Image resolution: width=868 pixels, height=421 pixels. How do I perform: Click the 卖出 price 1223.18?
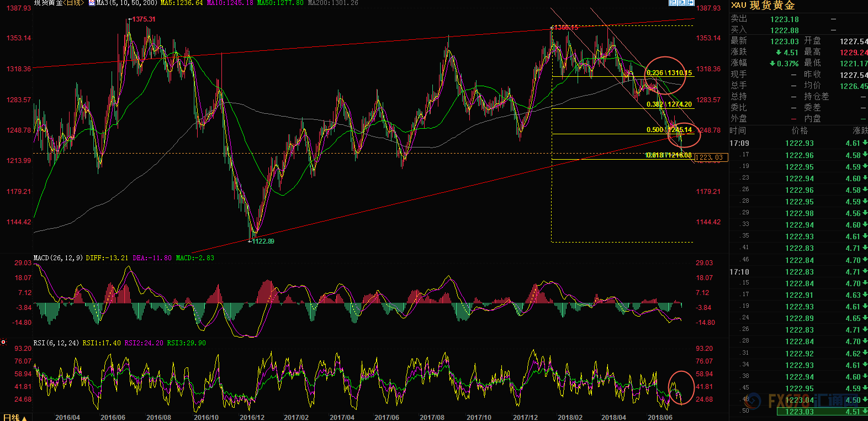pos(785,19)
